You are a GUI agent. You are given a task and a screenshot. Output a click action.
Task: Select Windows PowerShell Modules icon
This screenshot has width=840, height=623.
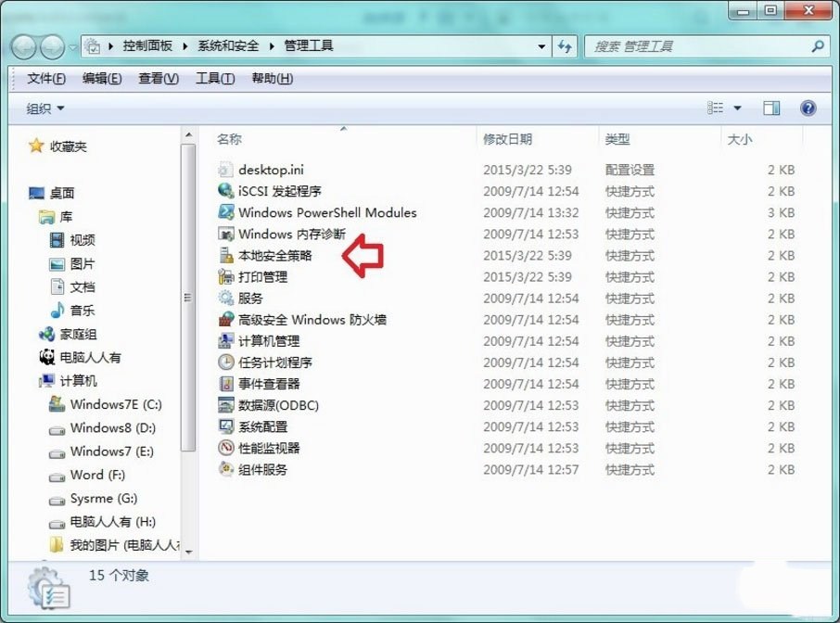point(225,212)
